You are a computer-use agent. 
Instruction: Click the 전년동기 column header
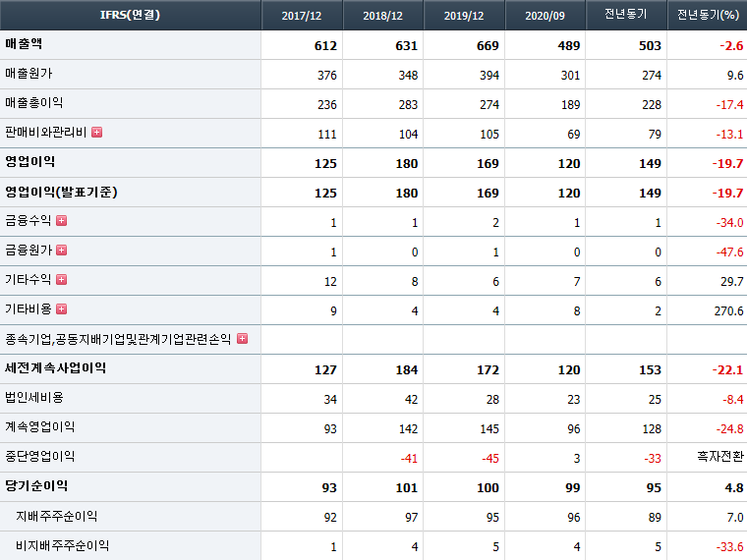pos(626,15)
